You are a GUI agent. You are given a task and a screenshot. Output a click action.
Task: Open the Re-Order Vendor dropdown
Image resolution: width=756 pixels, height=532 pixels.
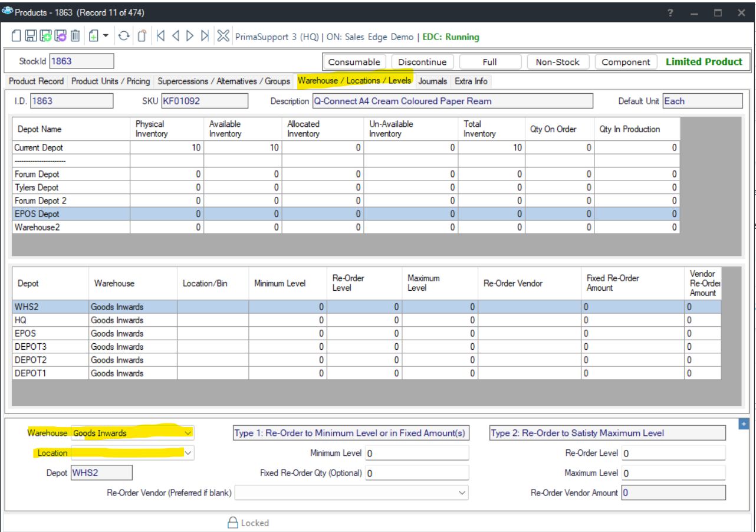pos(461,492)
